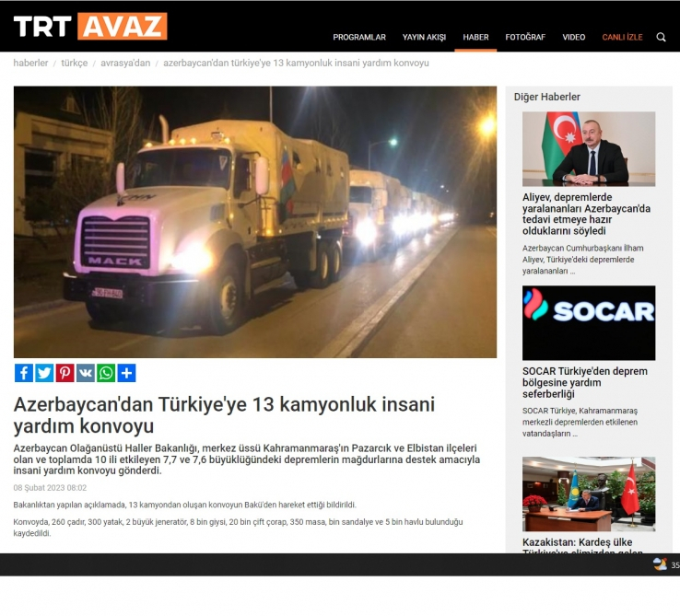This screenshot has width=680, height=616.
Task: Share the article on Facebook
Action: (24, 373)
